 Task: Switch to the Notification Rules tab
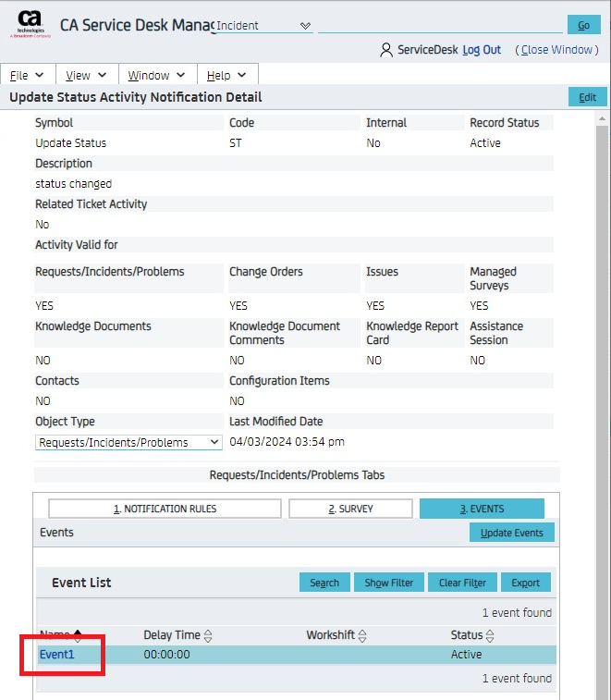pyautogui.click(x=165, y=509)
